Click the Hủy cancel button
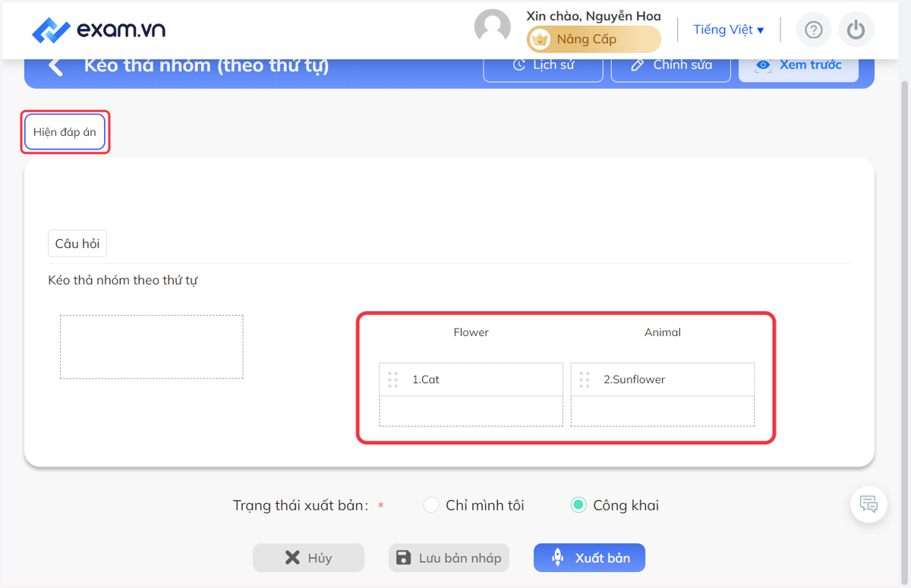911x588 pixels. pos(308,558)
